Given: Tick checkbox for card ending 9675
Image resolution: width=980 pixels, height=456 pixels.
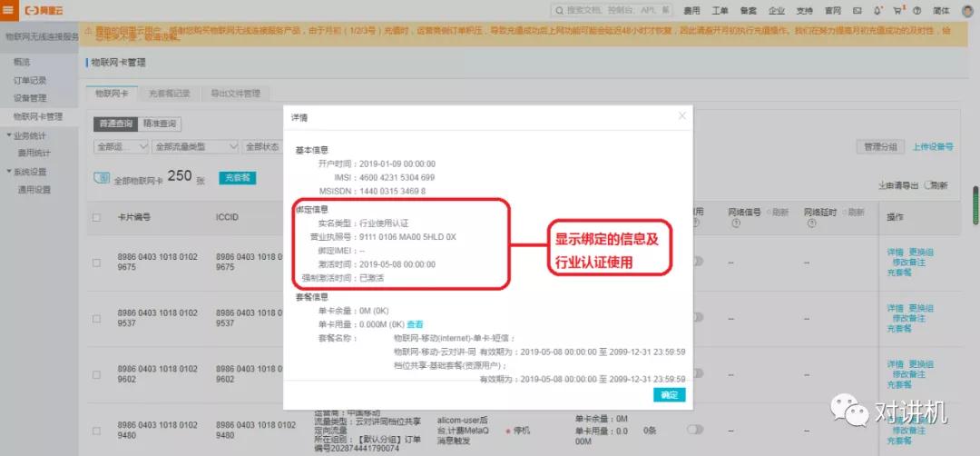Looking at the screenshot, I should point(96,263).
